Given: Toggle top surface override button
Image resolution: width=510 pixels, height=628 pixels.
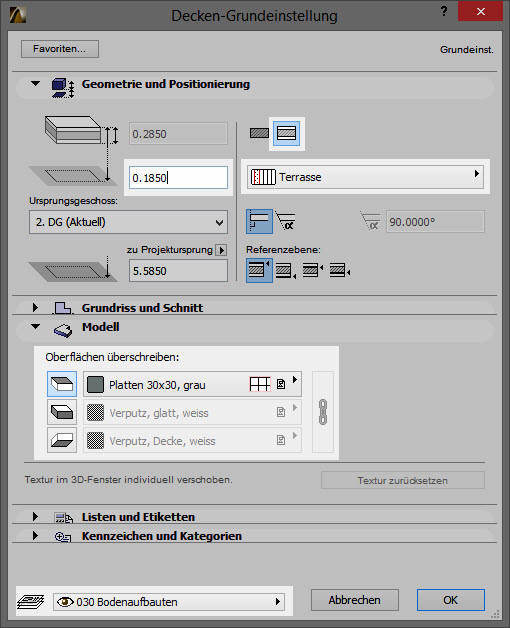Looking at the screenshot, I should click(x=62, y=384).
